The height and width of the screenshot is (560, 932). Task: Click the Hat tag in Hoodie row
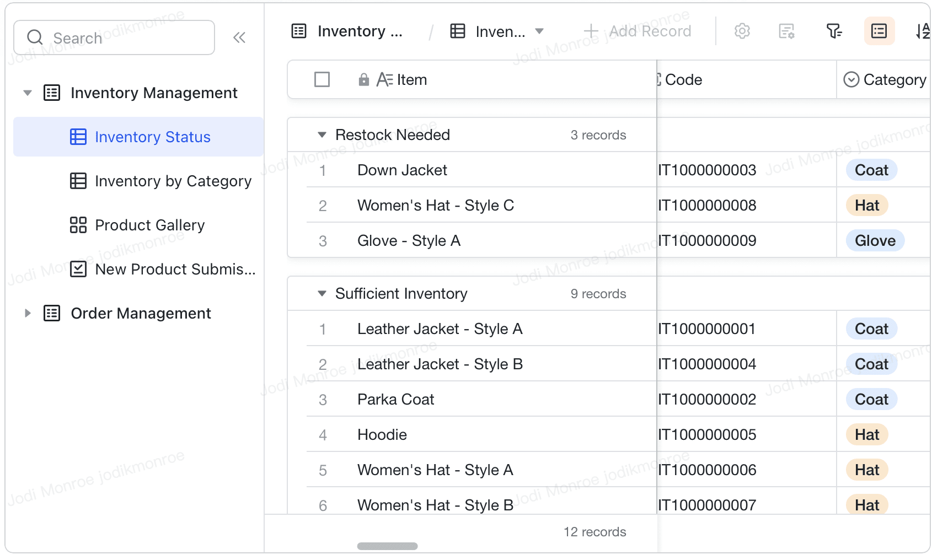click(867, 434)
